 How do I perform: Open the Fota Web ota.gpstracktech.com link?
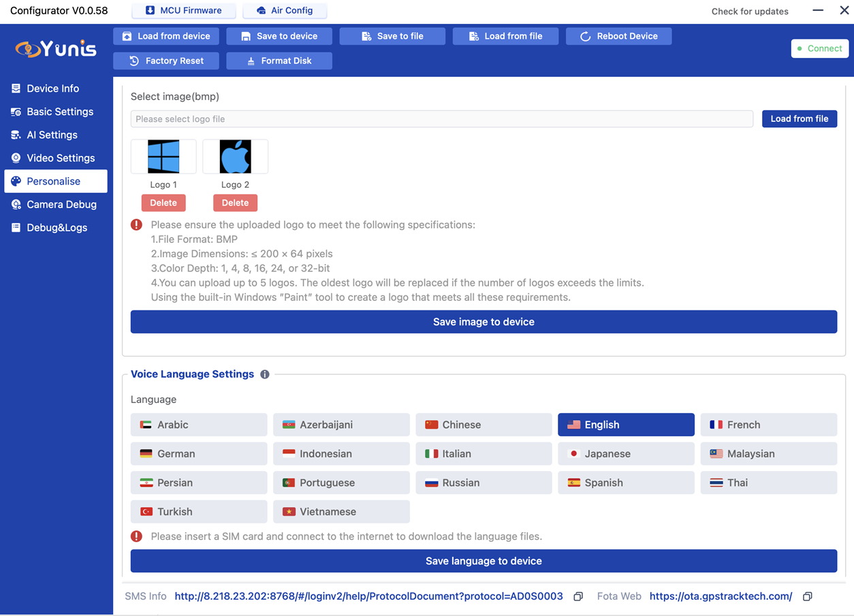[721, 596]
